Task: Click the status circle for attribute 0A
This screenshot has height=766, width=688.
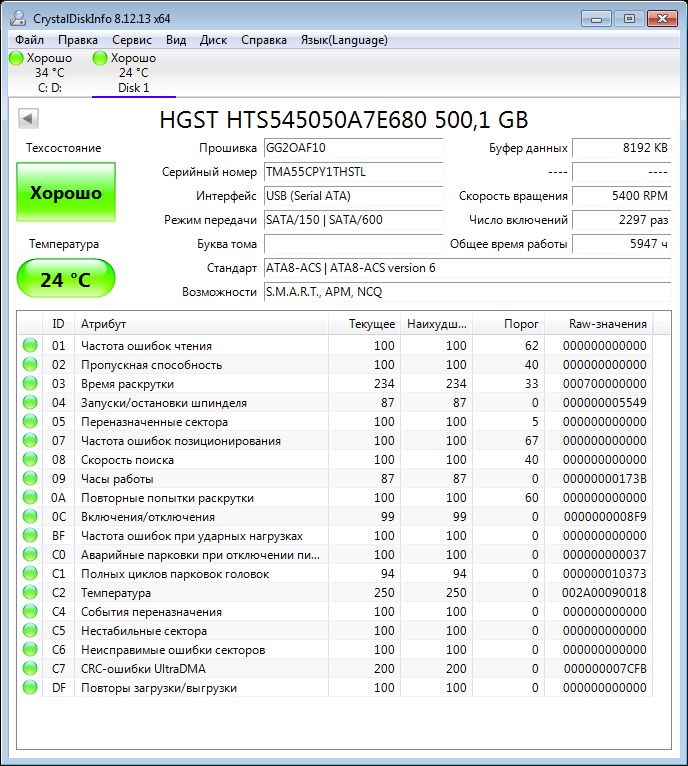Action: point(30,497)
